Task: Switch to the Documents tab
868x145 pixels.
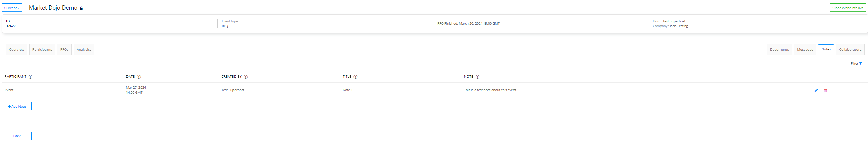Action: [779, 49]
